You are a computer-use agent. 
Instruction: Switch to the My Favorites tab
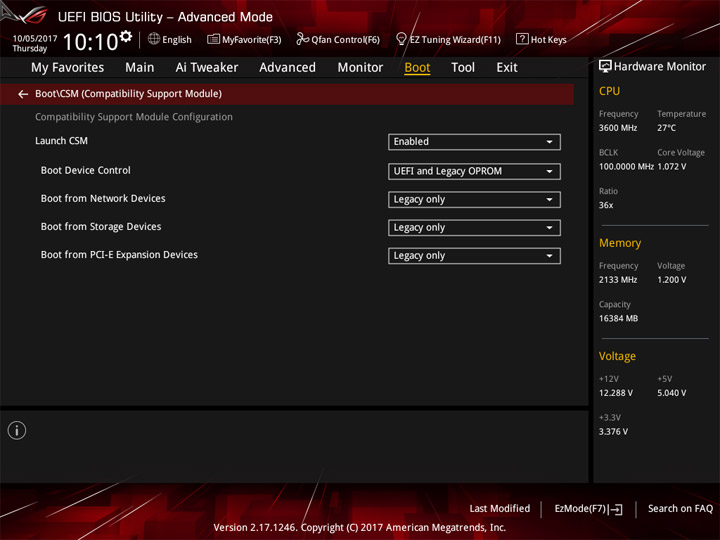coord(68,68)
